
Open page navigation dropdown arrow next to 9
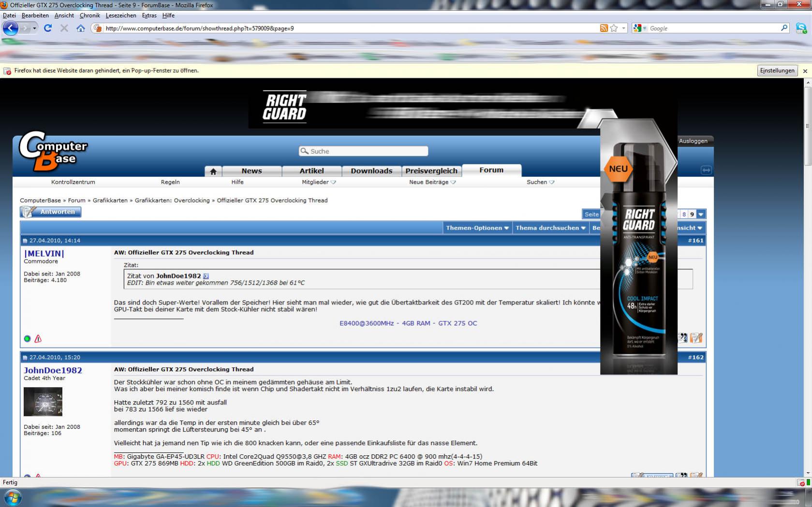(x=701, y=214)
